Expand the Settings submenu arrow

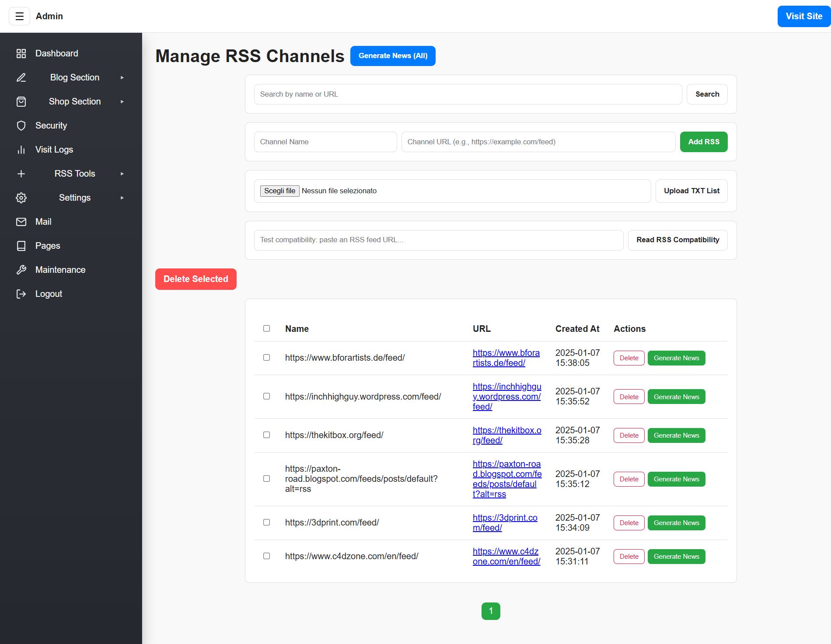coord(122,198)
